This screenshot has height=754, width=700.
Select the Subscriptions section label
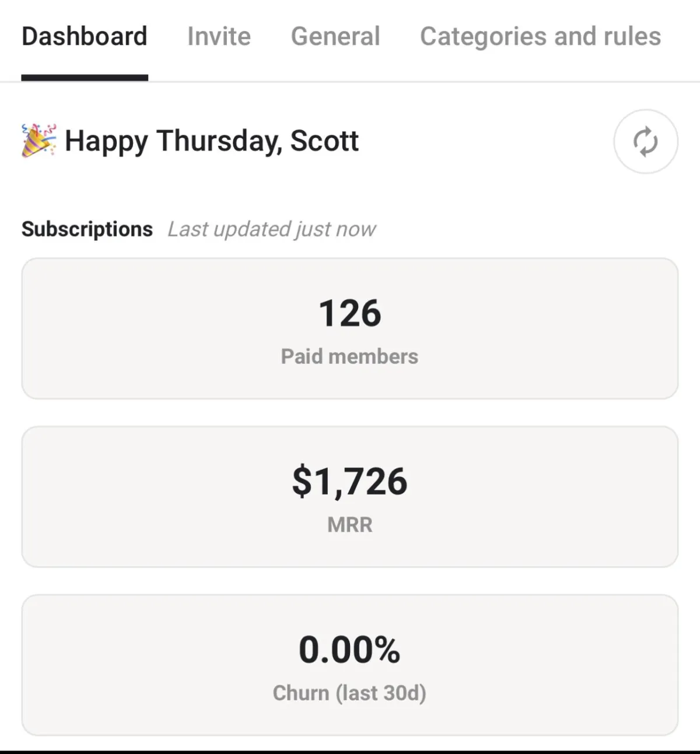(87, 229)
